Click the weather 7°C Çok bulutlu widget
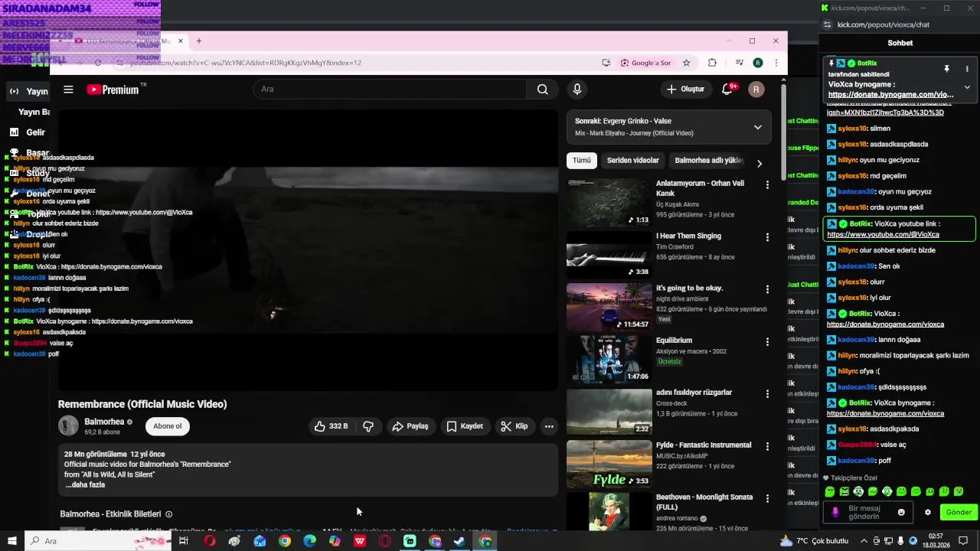This screenshot has height=551, width=980. click(814, 541)
